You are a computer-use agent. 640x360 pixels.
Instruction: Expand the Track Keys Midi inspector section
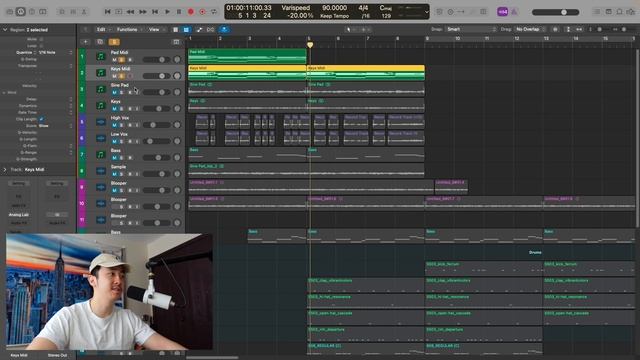point(5,169)
